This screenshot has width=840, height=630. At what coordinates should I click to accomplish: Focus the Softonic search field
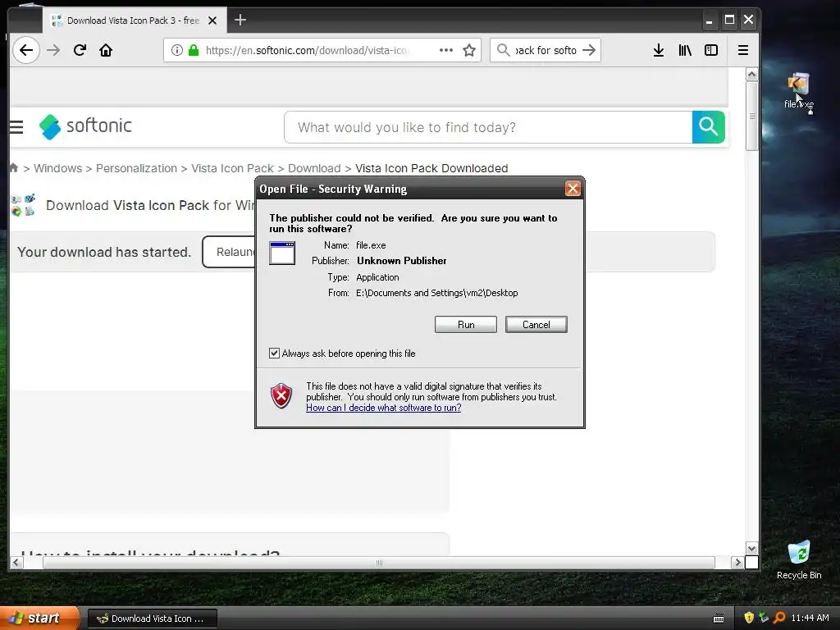488,127
